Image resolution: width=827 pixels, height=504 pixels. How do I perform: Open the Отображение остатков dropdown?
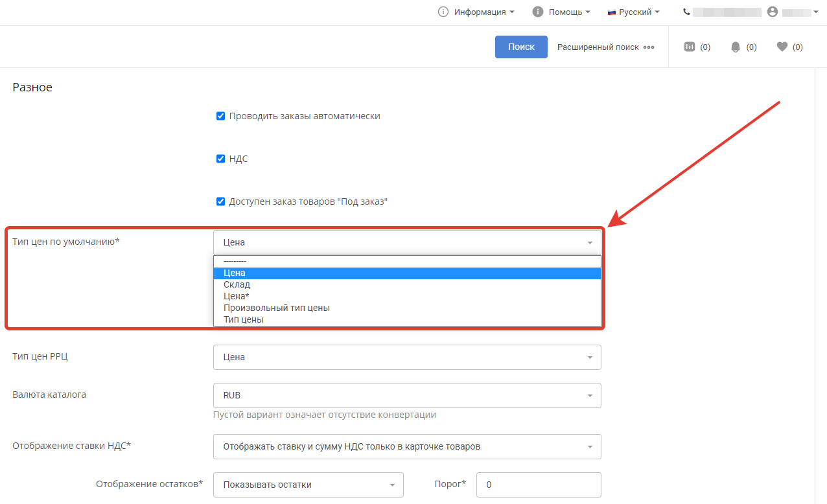pos(308,485)
